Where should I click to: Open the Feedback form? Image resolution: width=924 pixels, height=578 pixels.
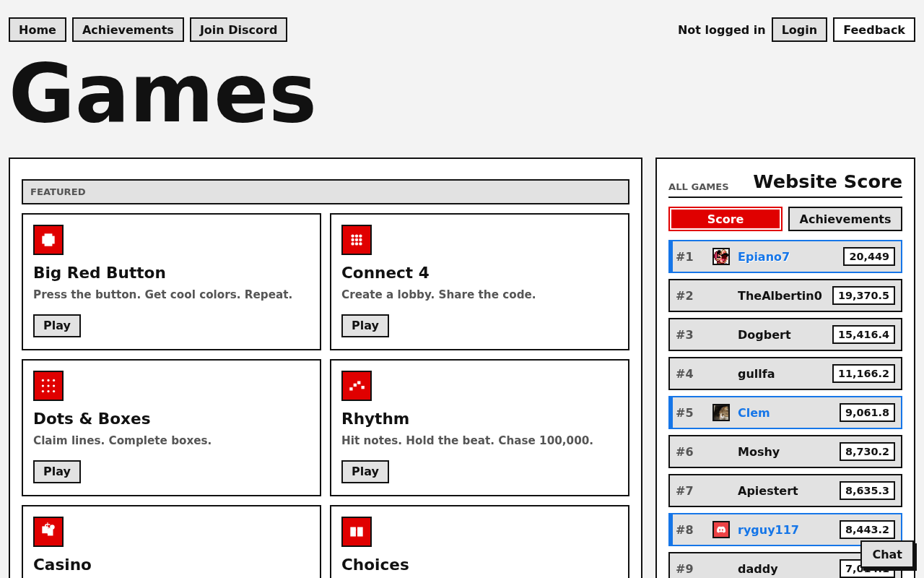tap(874, 30)
